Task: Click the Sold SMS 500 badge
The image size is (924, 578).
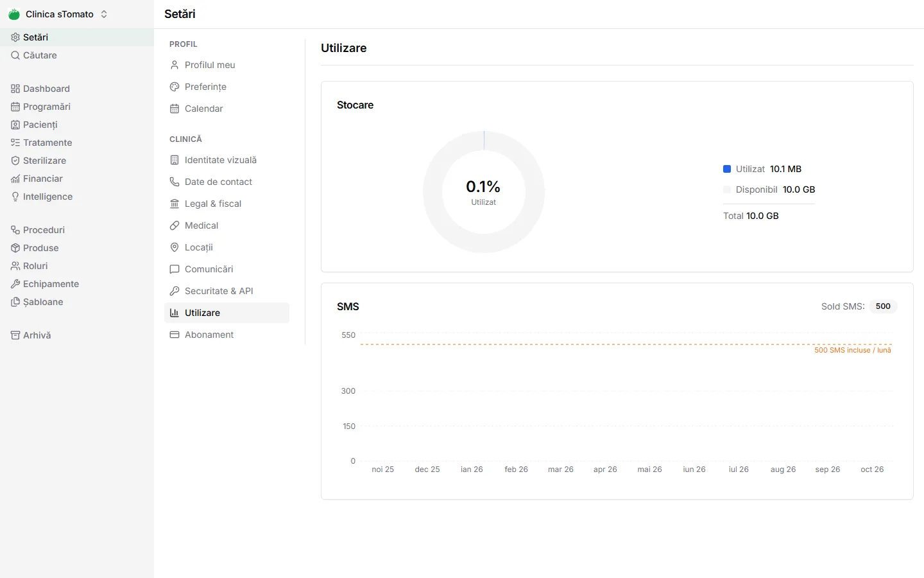Action: pyautogui.click(x=883, y=306)
